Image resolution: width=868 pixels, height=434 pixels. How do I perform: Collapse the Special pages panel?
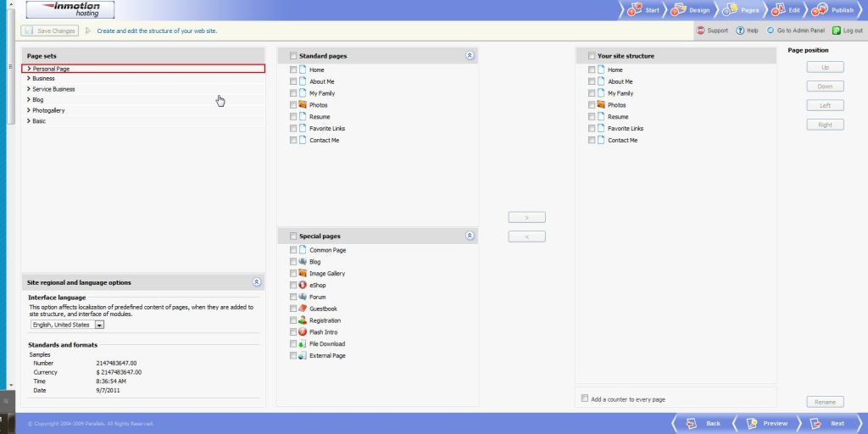[470, 236]
